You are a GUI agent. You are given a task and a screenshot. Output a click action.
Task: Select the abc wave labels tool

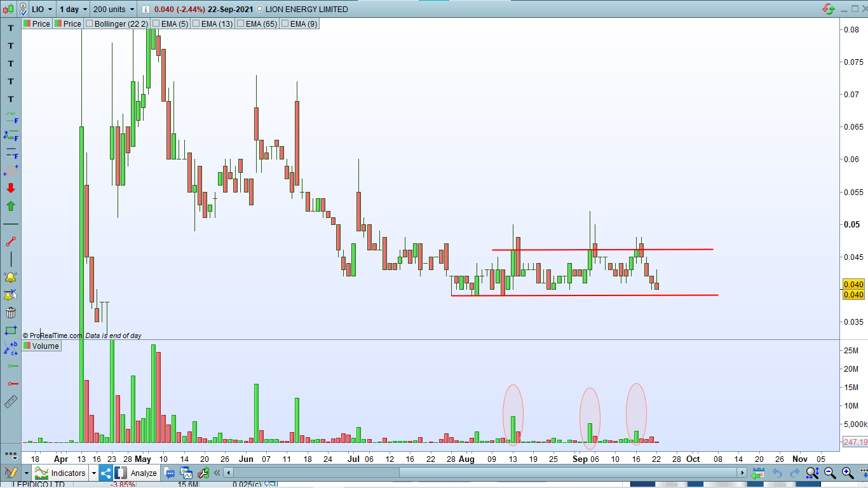coord(11,348)
